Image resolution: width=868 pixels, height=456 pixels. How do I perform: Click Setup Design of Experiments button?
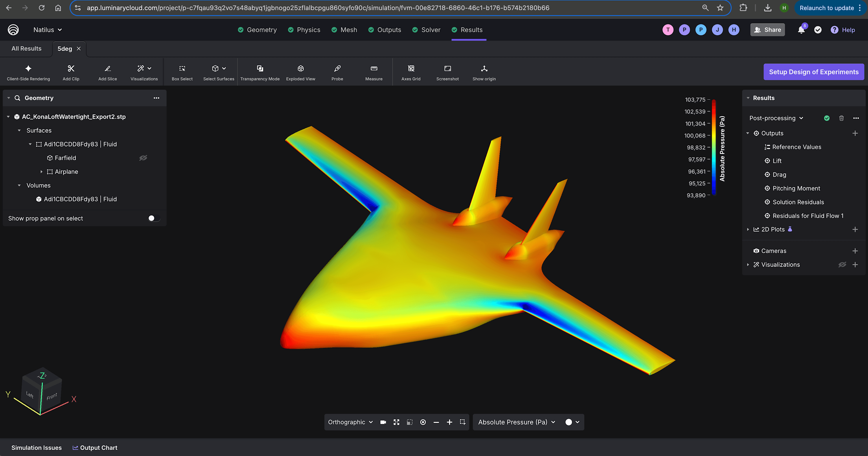(x=813, y=72)
